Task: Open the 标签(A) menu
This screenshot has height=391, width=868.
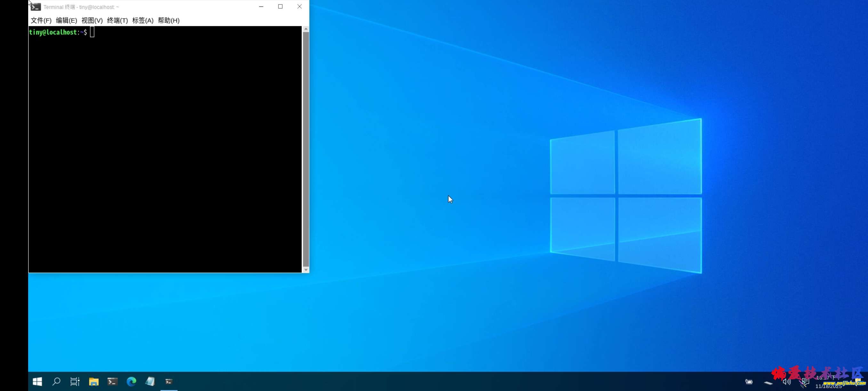Action: pyautogui.click(x=143, y=21)
